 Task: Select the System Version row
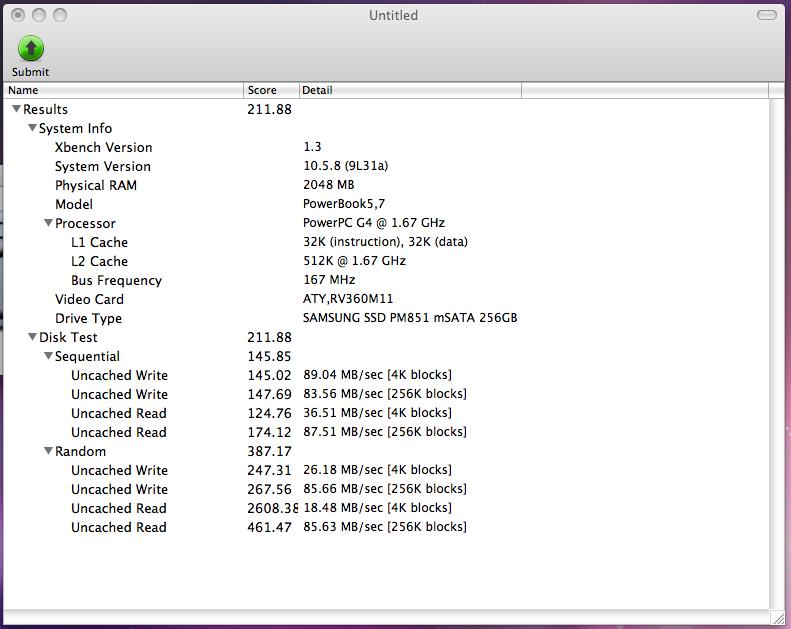tap(386, 166)
